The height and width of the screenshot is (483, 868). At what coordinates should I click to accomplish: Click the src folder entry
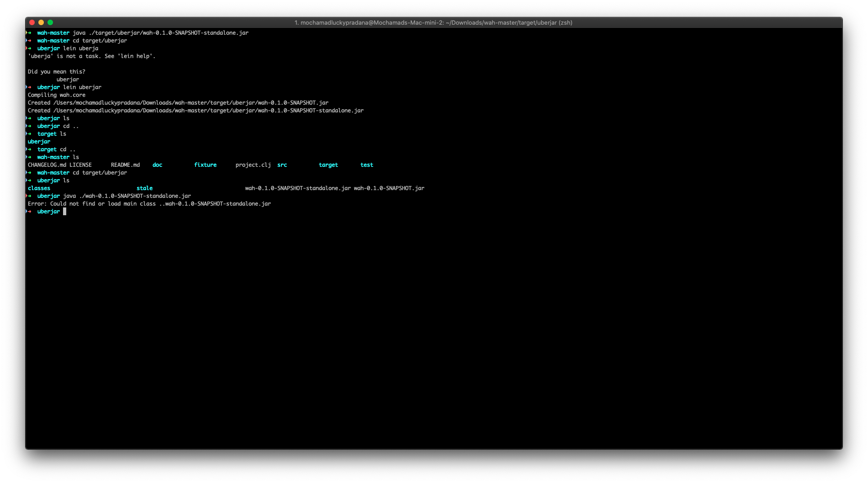[x=282, y=165]
